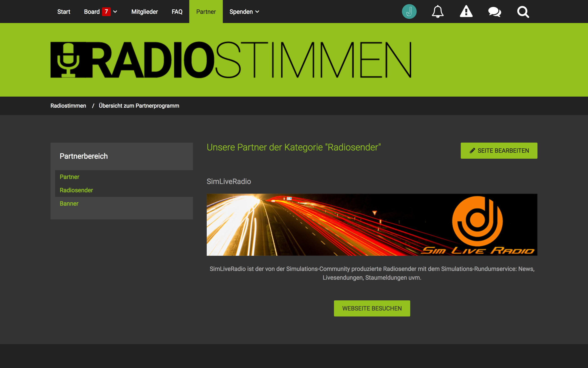588x368 pixels.
Task: Click the Partnerbereich sidebar heading
Action: pyautogui.click(x=84, y=156)
